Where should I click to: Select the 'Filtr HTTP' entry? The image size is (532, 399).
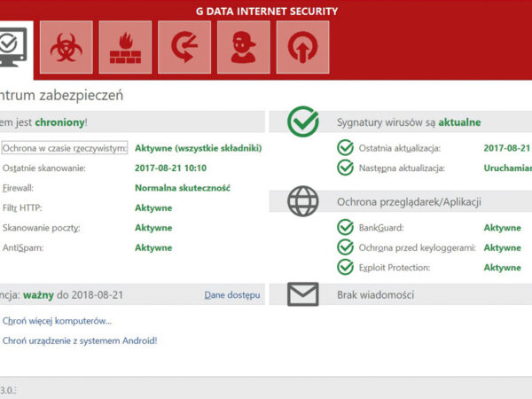pos(22,207)
